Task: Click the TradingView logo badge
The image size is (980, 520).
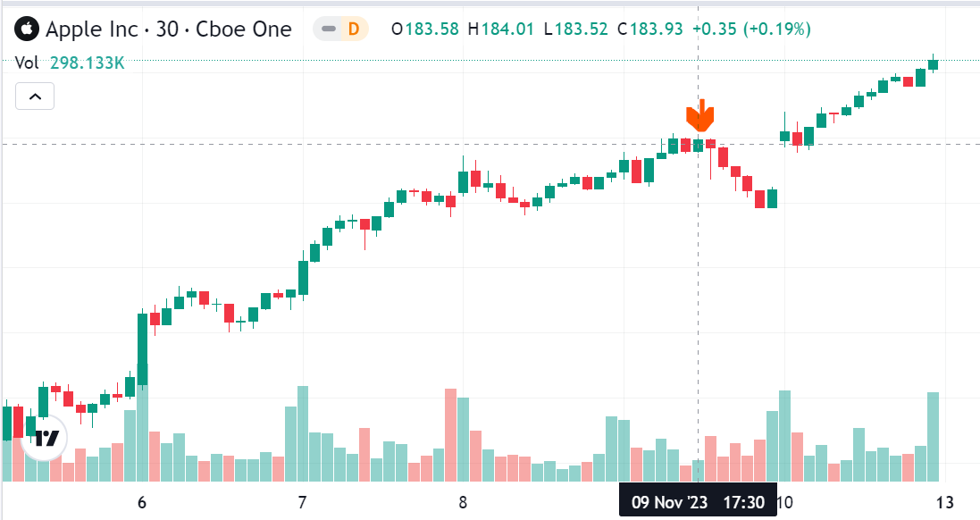Action: coord(45,438)
